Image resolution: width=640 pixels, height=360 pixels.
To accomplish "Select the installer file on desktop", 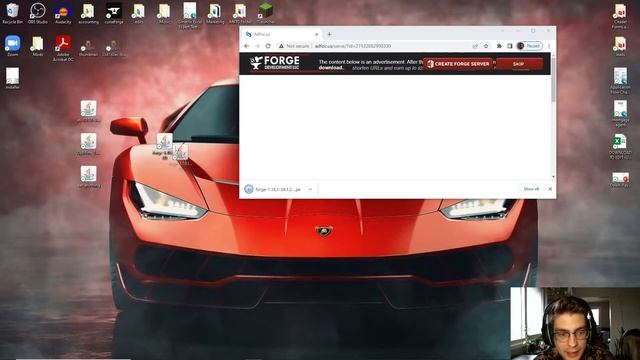I will click(12, 78).
